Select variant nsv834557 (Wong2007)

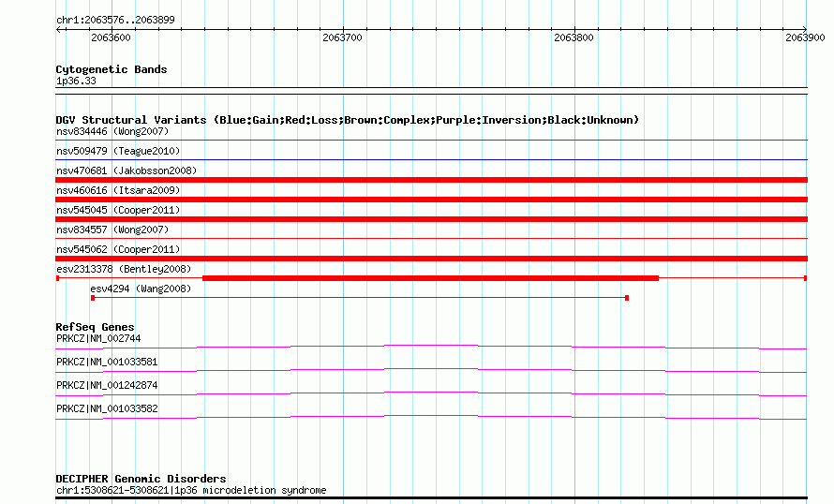[x=112, y=230]
